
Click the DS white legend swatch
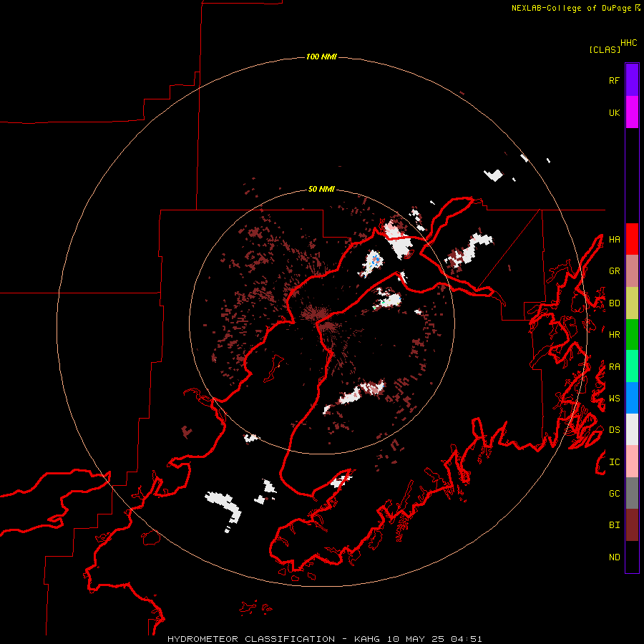pos(632,429)
